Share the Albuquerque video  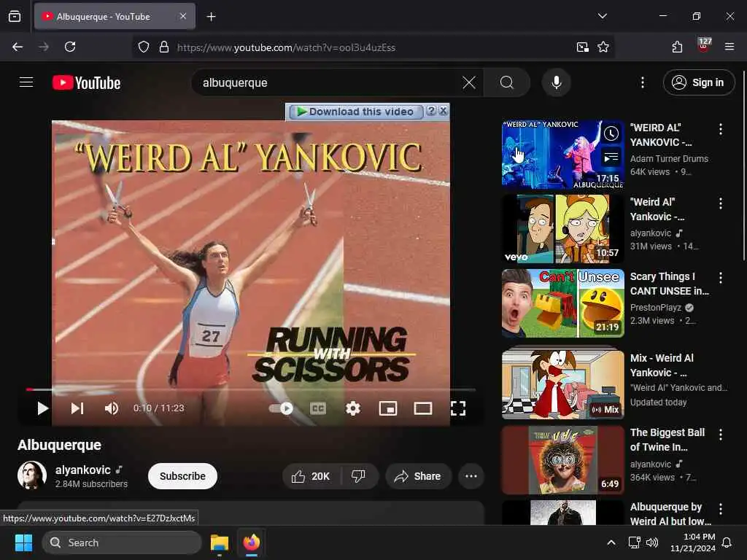click(418, 475)
